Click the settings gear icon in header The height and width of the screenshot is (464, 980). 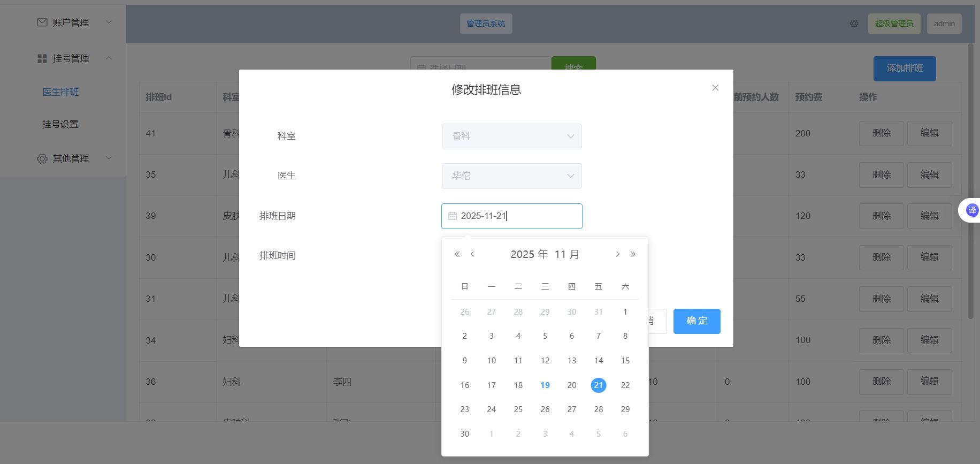[854, 24]
